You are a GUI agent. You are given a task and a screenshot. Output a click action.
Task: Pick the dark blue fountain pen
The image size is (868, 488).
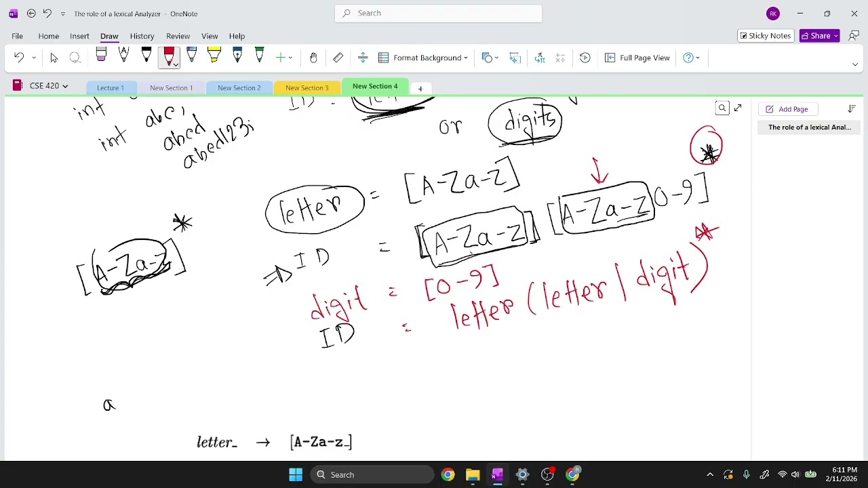(x=237, y=56)
